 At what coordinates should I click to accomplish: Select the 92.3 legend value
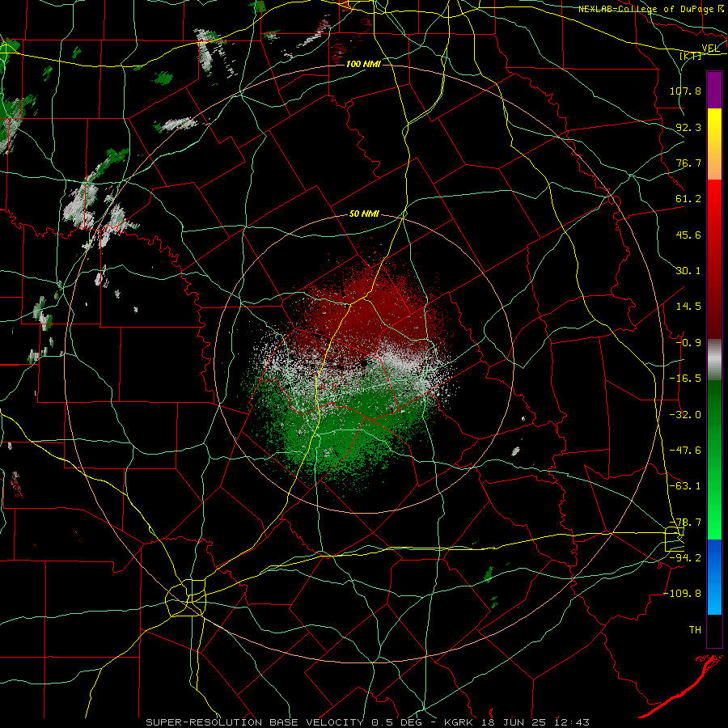[688, 127]
